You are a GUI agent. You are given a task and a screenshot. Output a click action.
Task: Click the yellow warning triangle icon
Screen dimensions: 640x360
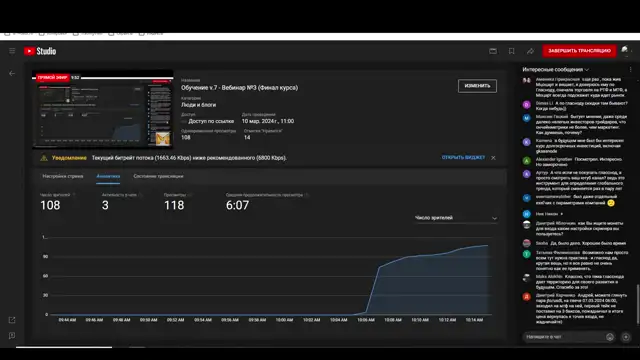[44, 158]
